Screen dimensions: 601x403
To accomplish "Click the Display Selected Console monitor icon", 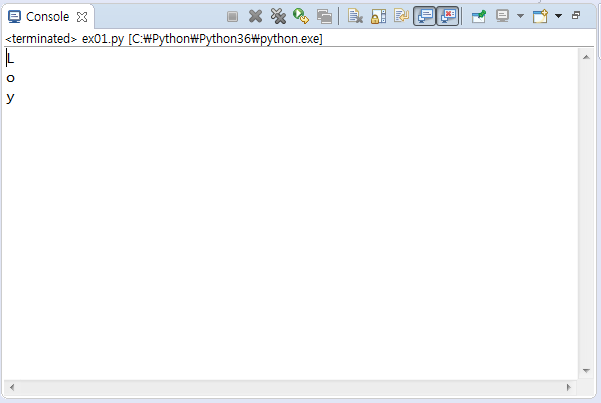I will 502,16.
